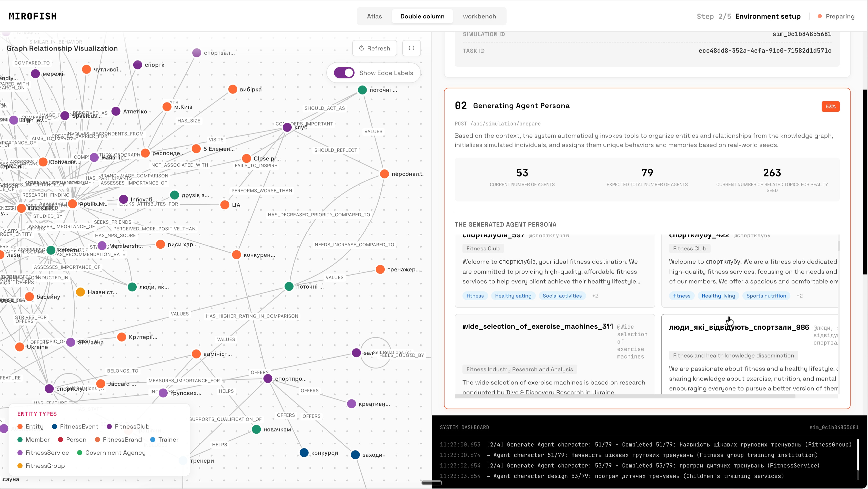This screenshot has width=868, height=489.
Task: Click the orange персонал node
Action: coord(385,174)
